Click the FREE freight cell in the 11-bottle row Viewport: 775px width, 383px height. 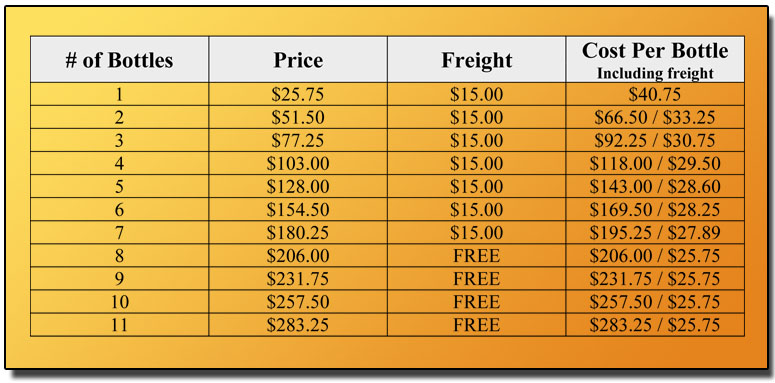[476, 325]
